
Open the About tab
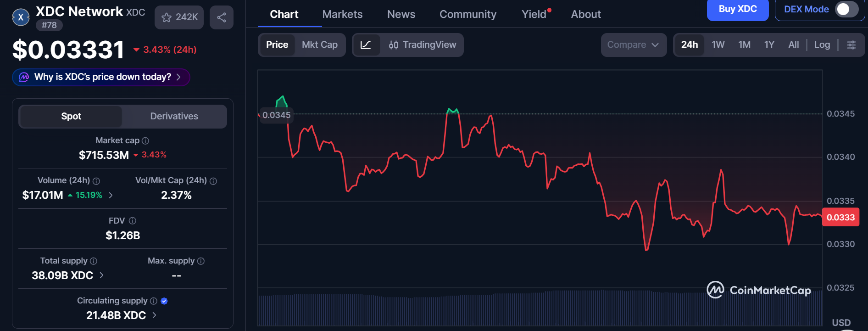pos(586,14)
